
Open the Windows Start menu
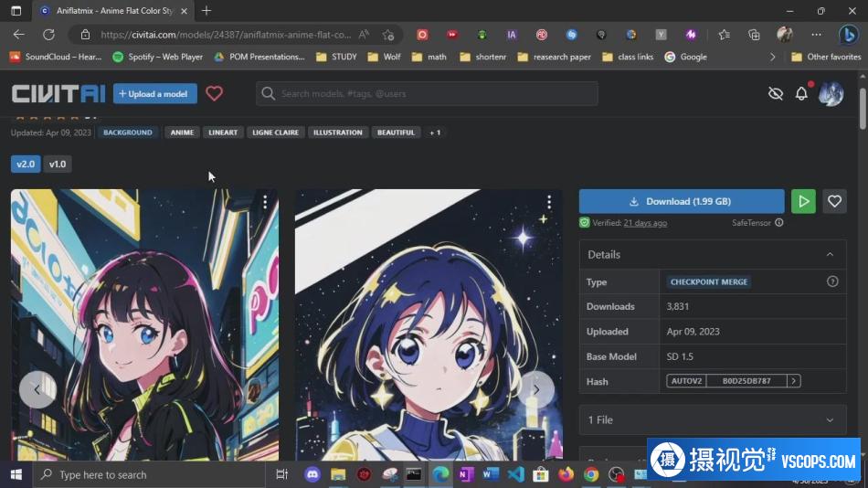point(16,474)
